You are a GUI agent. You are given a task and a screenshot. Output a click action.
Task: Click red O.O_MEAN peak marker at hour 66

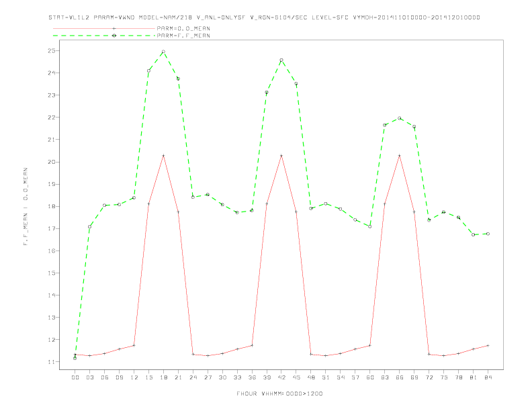400,156
